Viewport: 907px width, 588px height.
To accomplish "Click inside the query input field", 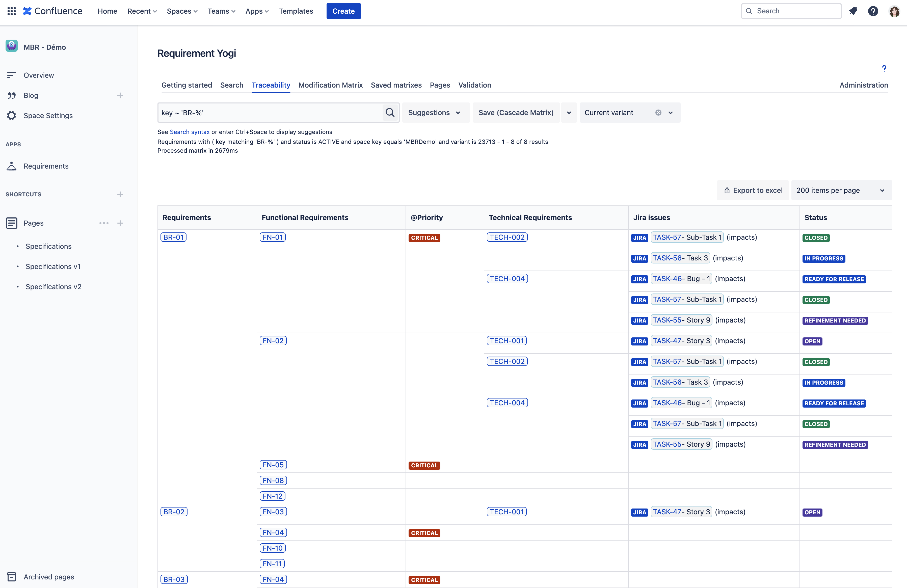I will click(x=267, y=112).
